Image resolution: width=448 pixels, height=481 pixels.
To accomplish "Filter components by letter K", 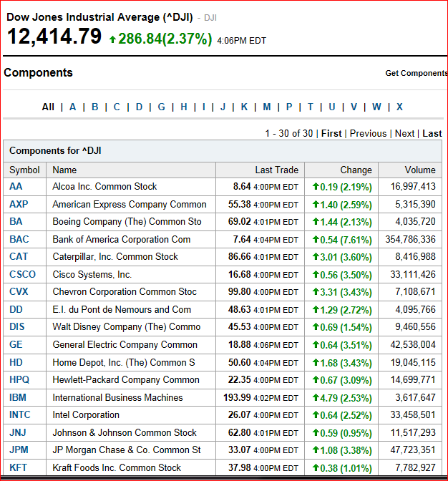I will click(244, 107).
